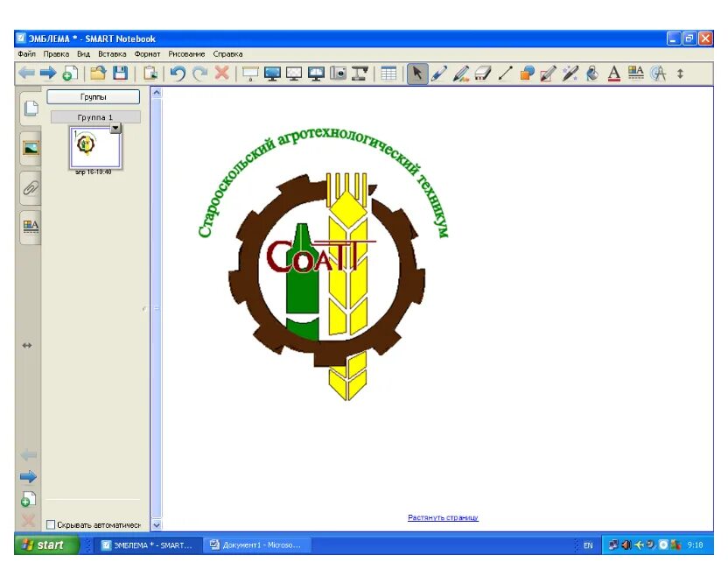Show the screen shade icon

250,74
